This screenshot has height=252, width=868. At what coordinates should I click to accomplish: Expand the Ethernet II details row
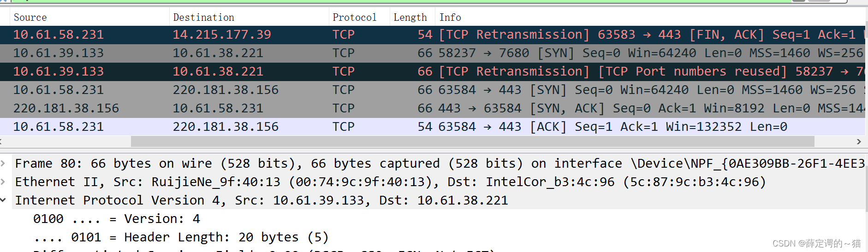[x=3, y=182]
